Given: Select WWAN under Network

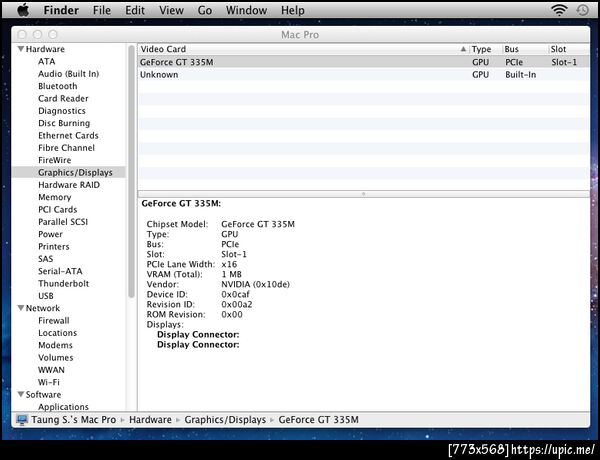Looking at the screenshot, I should tap(51, 370).
